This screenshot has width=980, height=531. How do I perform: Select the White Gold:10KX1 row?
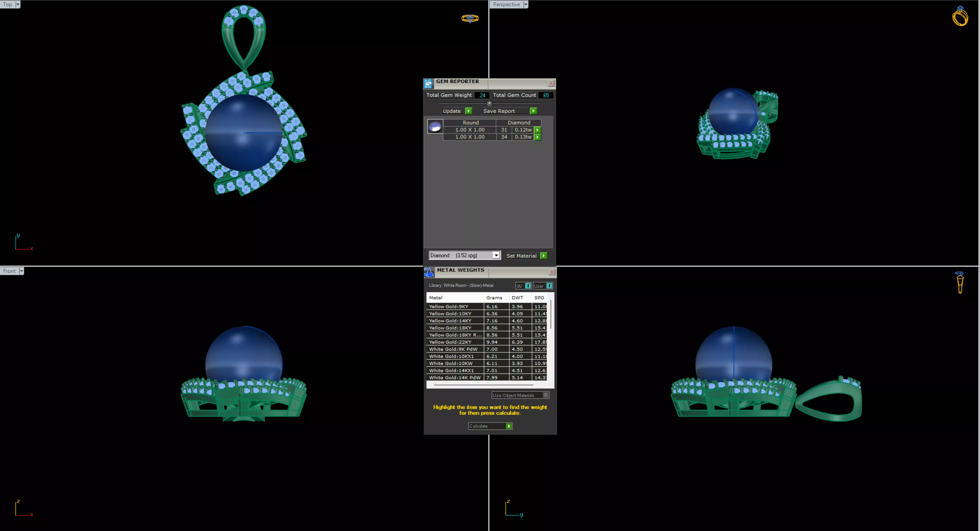pos(487,356)
